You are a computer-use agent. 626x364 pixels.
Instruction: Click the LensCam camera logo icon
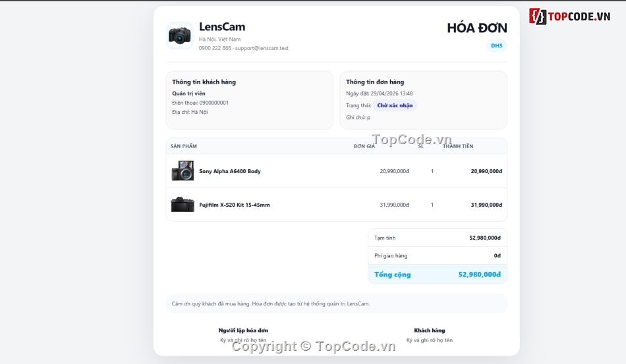pyautogui.click(x=180, y=36)
